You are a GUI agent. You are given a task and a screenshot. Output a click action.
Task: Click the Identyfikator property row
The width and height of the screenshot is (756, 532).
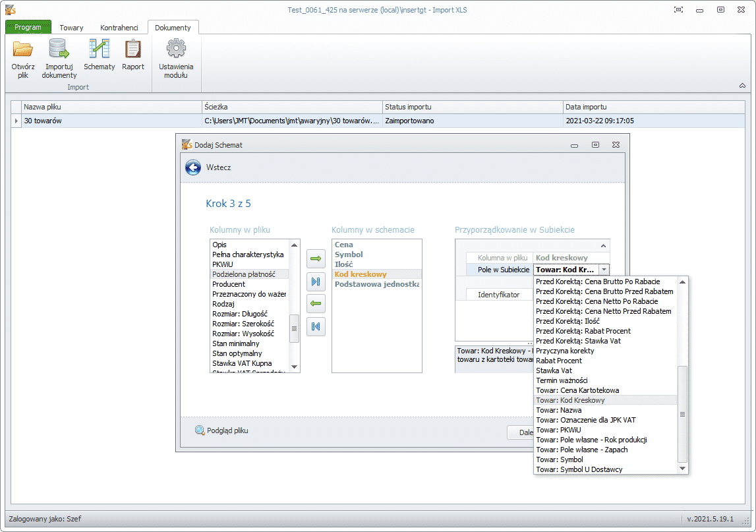[x=499, y=294]
